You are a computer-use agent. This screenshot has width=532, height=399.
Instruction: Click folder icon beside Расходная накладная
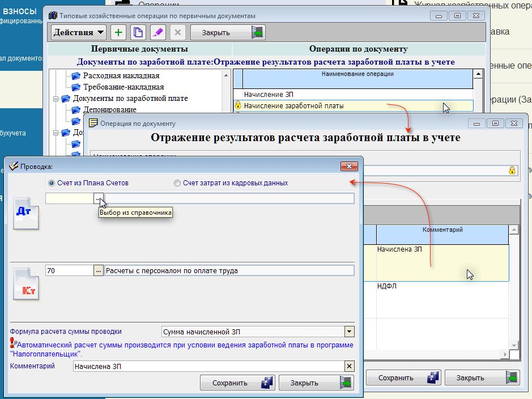point(76,75)
